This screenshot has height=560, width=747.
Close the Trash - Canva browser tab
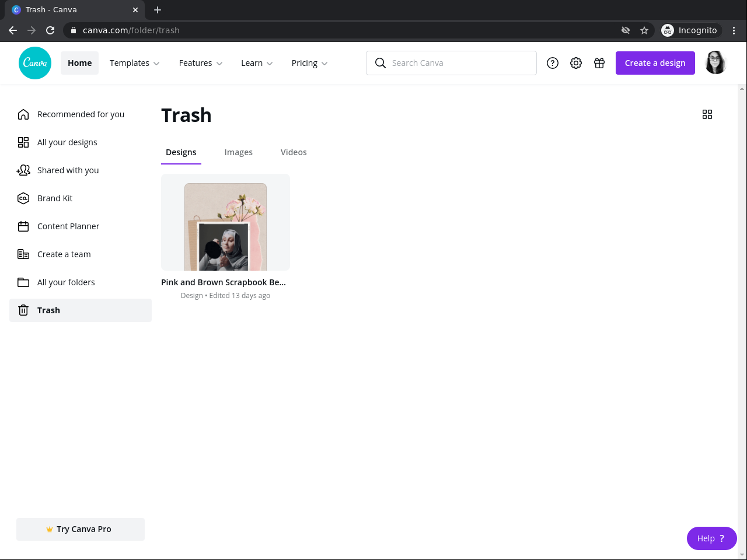pos(135,10)
